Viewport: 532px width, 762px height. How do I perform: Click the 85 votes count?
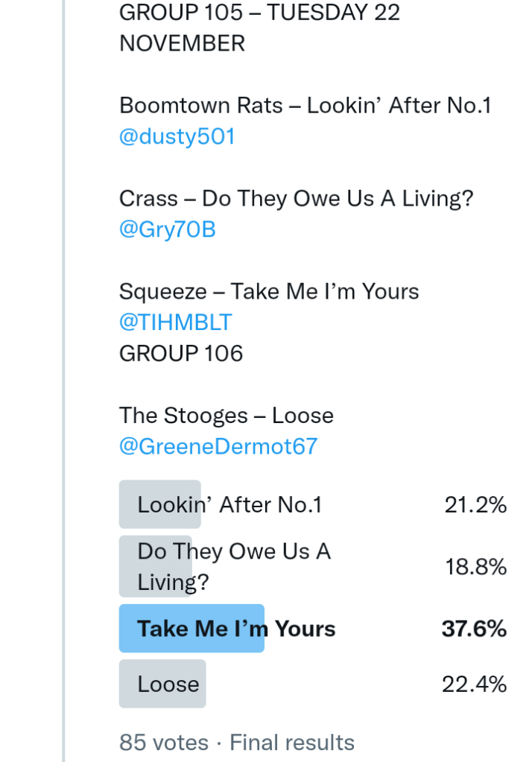[164, 743]
